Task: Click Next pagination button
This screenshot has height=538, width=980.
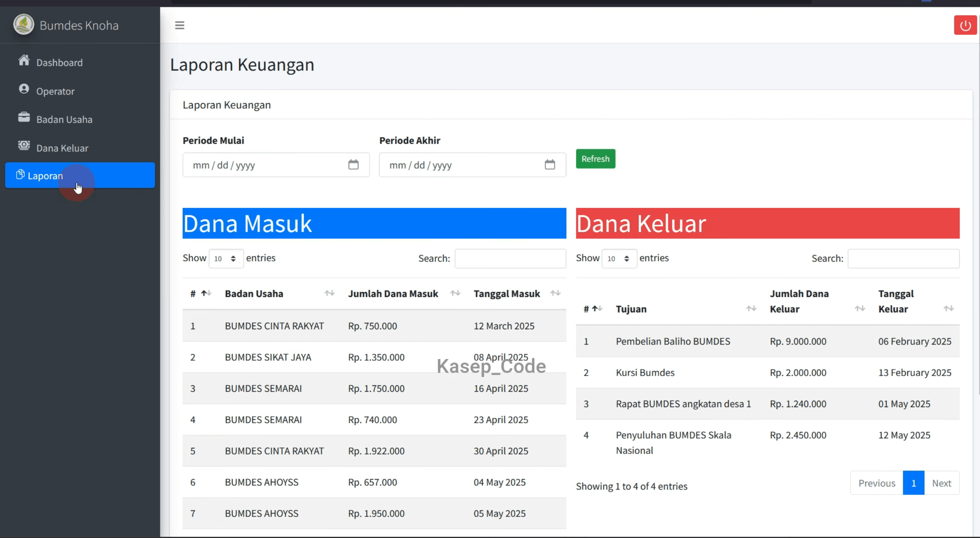Action: click(x=942, y=483)
